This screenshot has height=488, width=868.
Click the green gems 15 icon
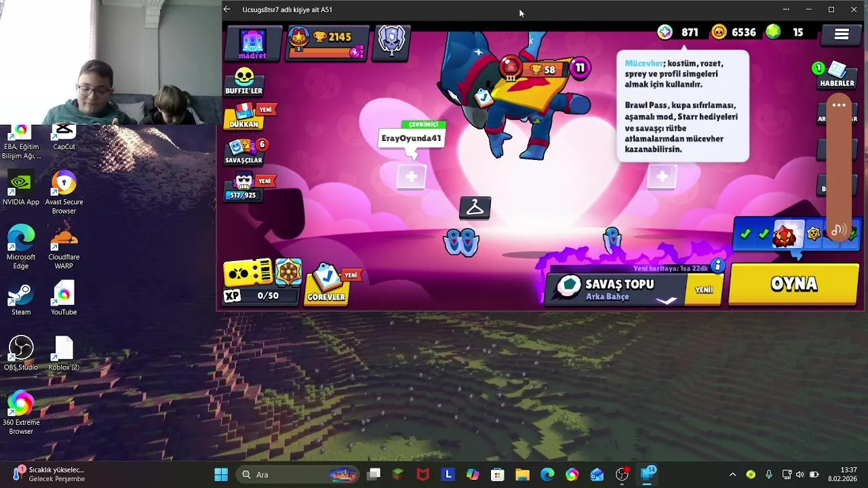[x=773, y=32]
